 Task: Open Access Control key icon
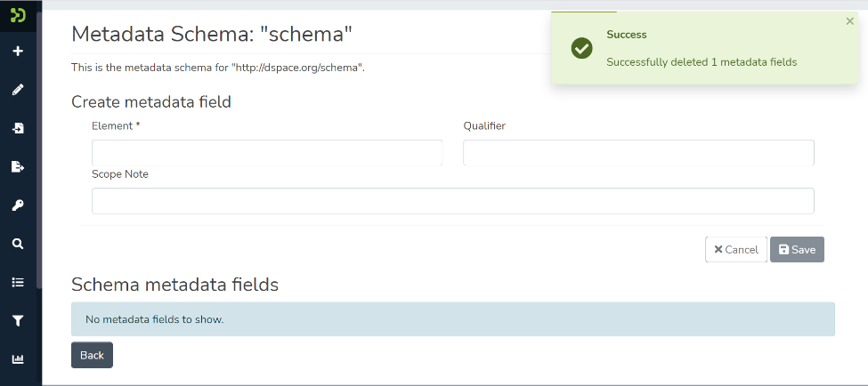(x=18, y=205)
